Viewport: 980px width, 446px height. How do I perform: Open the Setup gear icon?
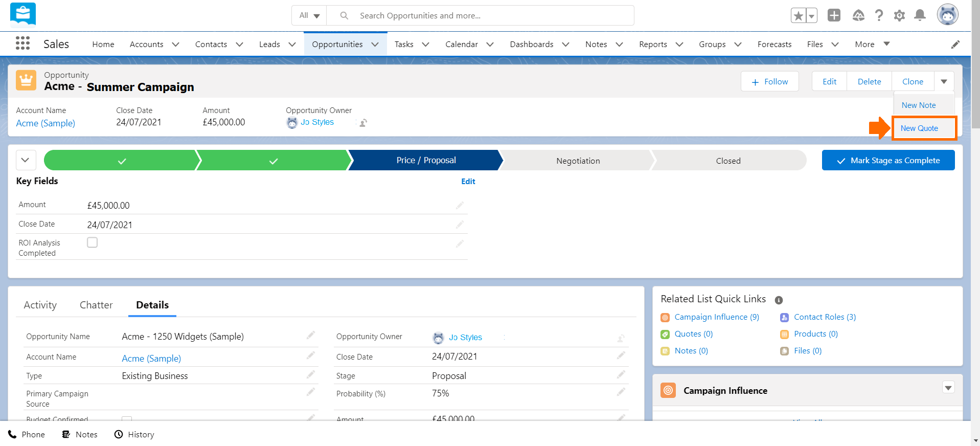click(899, 16)
